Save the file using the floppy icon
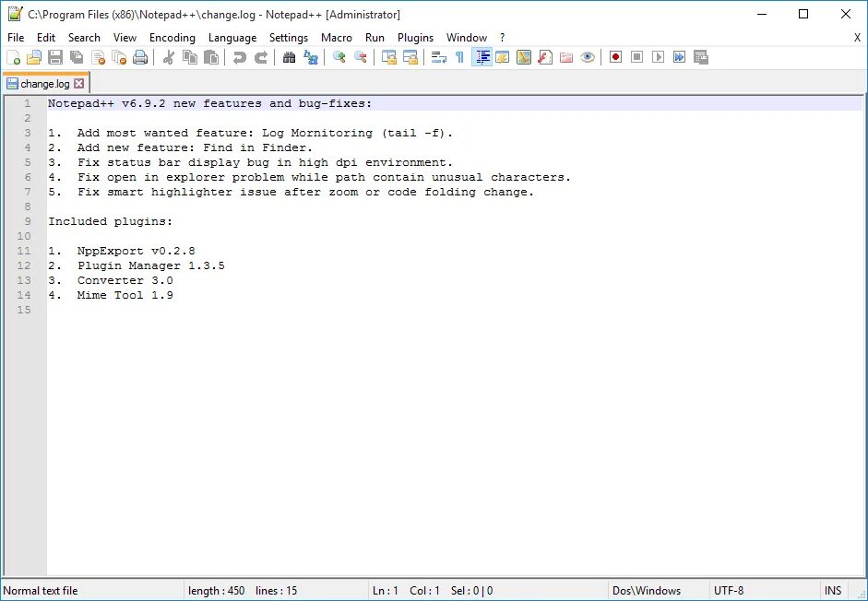 [55, 57]
